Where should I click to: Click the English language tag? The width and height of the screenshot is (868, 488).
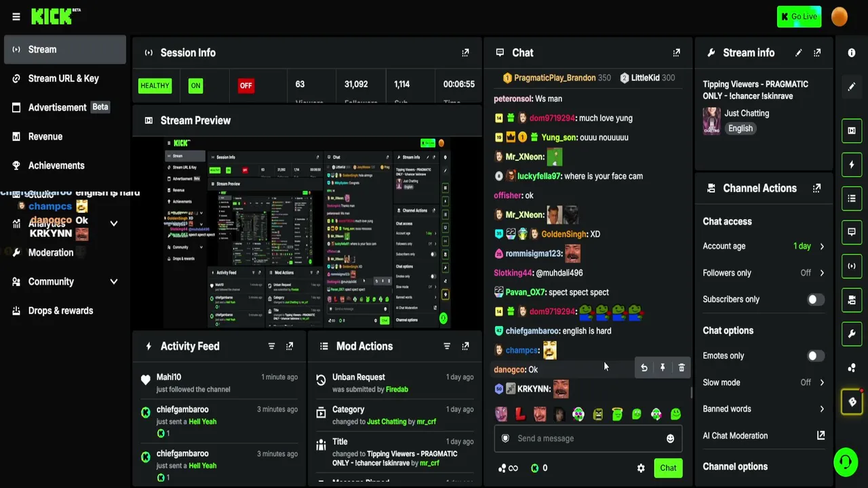tap(741, 129)
